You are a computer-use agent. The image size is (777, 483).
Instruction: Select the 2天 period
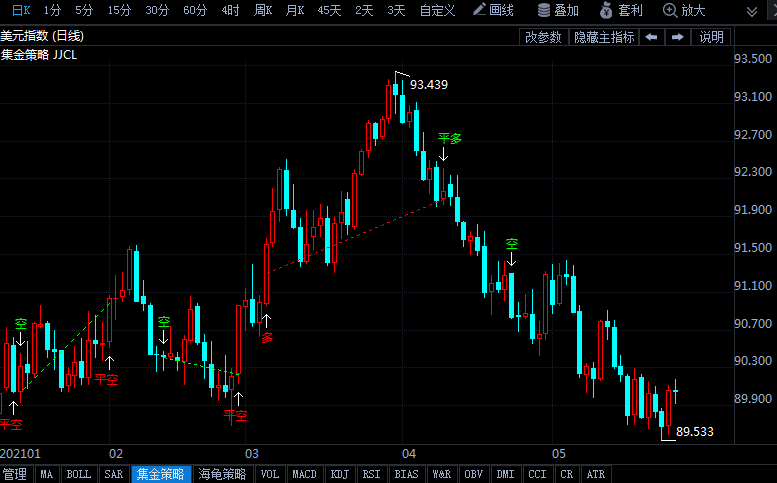click(364, 10)
